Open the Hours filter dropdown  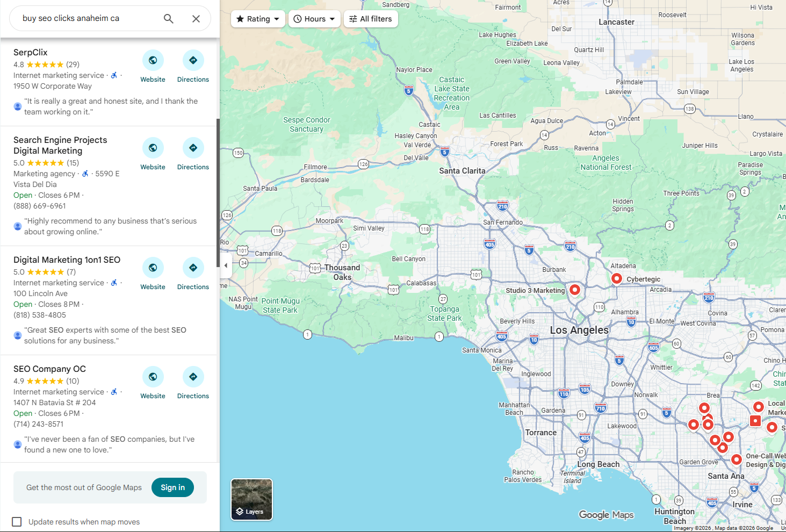point(314,18)
